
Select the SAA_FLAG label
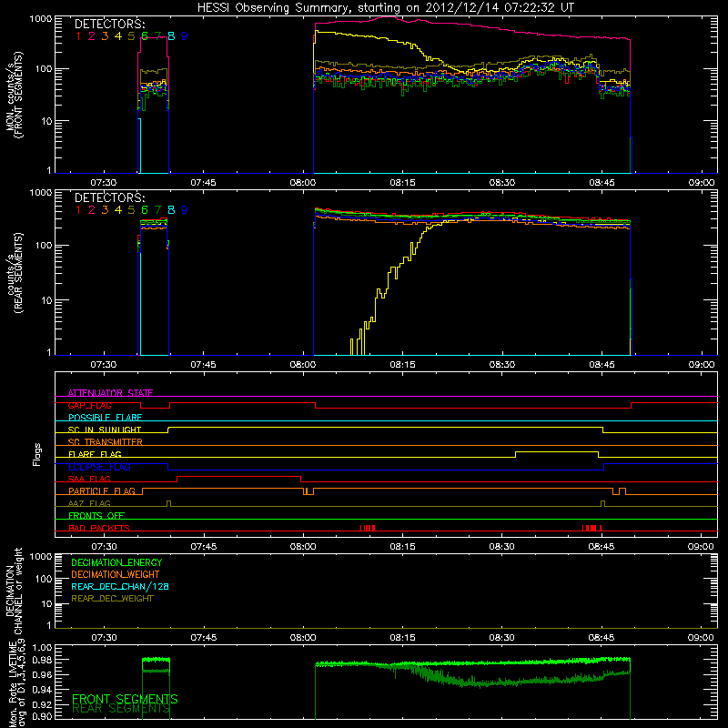click(89, 479)
